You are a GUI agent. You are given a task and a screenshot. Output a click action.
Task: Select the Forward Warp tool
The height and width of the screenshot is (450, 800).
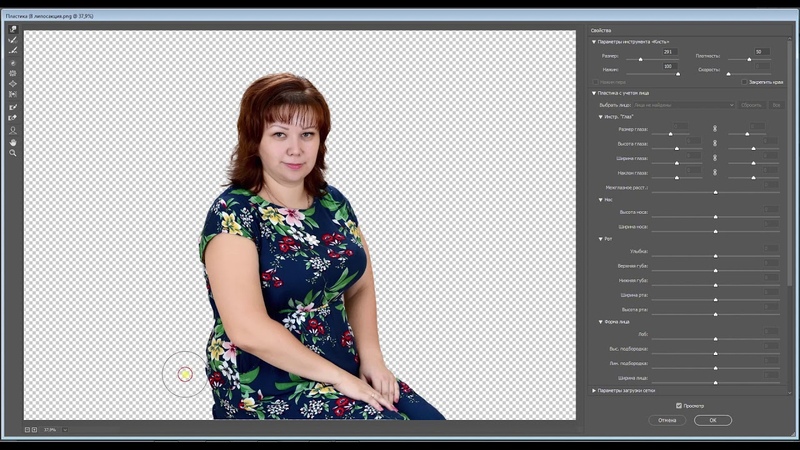point(13,29)
